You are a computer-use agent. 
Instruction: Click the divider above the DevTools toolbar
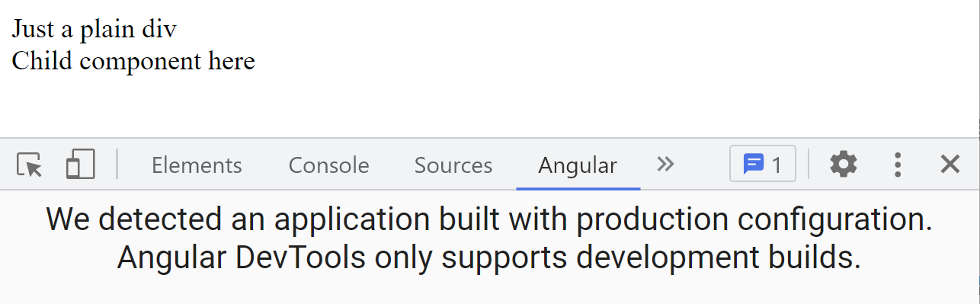point(489,138)
